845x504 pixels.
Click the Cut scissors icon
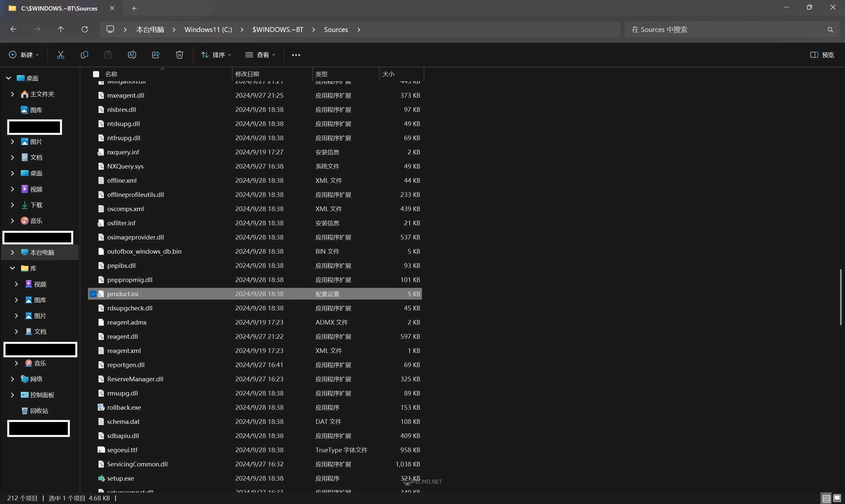click(x=60, y=55)
